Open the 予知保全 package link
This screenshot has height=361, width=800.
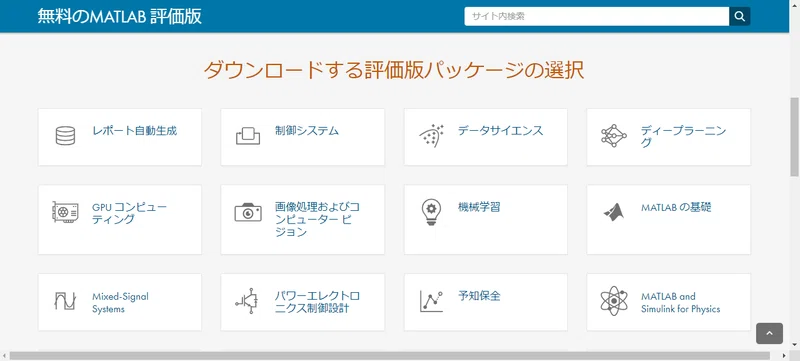point(479,296)
